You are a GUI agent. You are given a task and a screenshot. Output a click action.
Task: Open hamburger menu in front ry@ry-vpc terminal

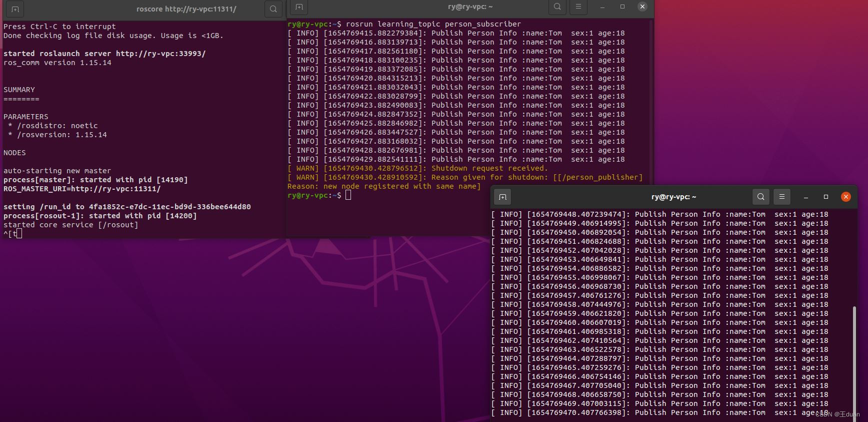(x=782, y=197)
